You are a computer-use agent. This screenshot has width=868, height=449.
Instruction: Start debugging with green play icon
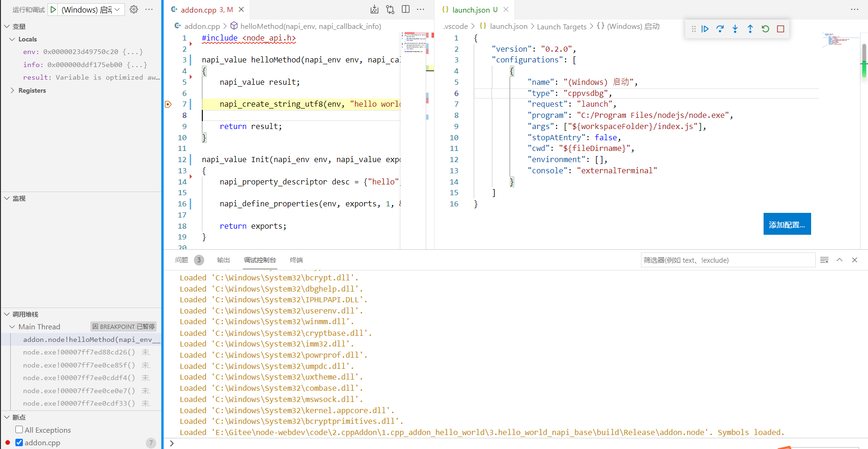(53, 9)
